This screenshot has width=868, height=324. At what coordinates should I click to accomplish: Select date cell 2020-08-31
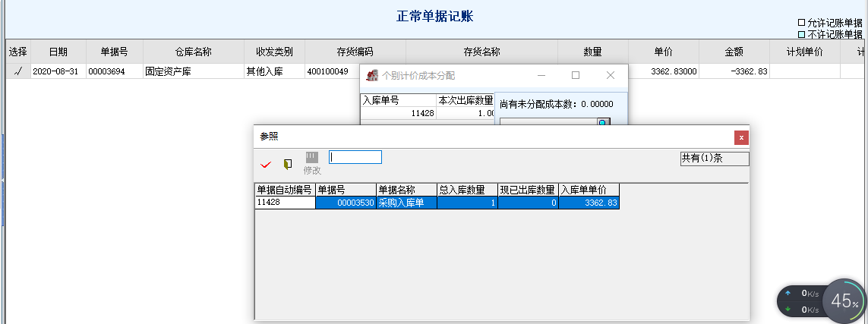pyautogui.click(x=58, y=71)
